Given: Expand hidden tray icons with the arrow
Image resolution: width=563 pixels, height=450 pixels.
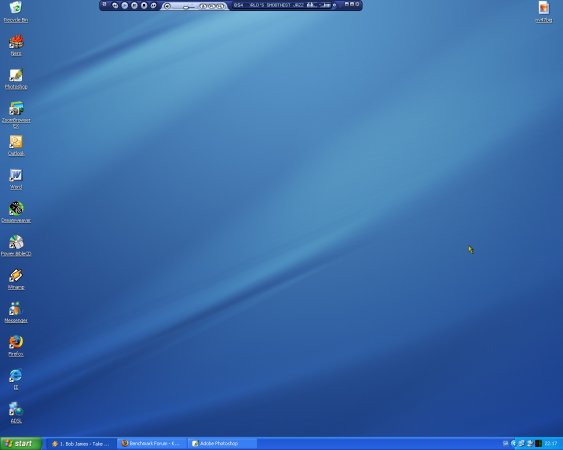Looking at the screenshot, I should [x=514, y=444].
